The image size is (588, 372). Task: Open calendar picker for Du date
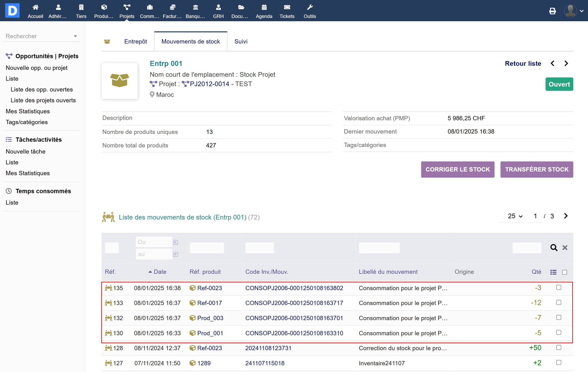pos(175,242)
